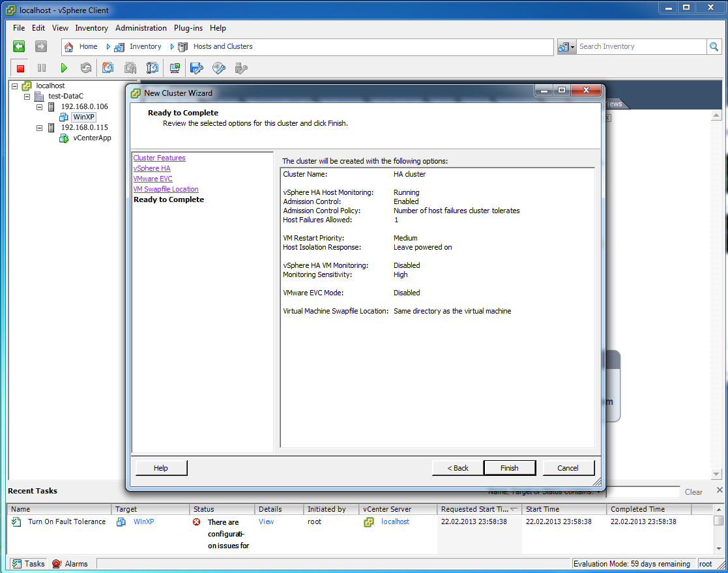Connect CD/DVD device toolbar icon
This screenshot has width=728, height=573.
219,68
